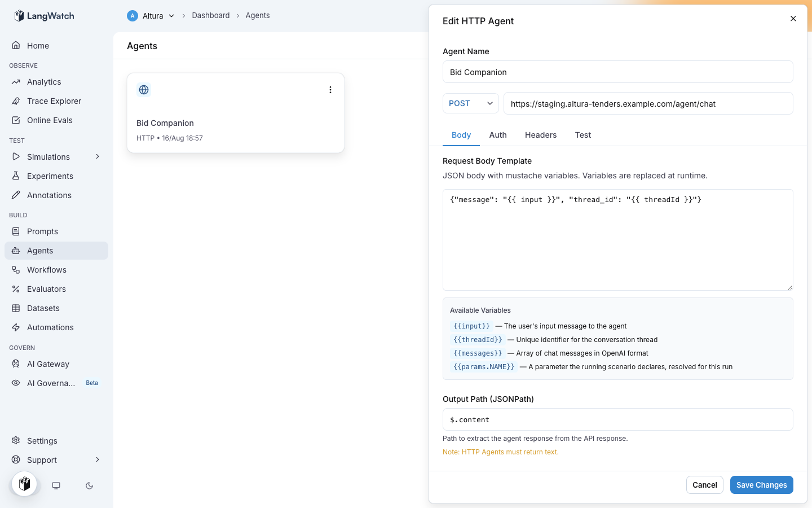Click inside the Request Body Template textarea
812x508 pixels.
point(618,240)
